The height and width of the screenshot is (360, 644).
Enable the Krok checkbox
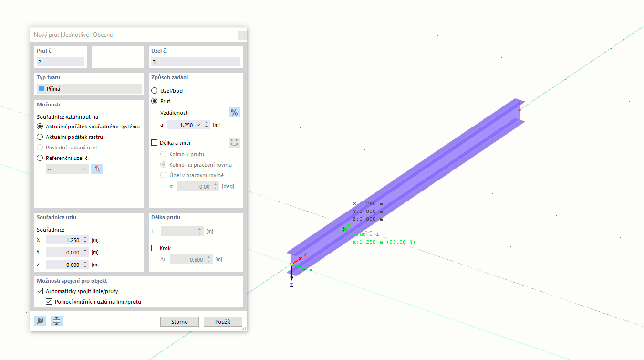(x=154, y=248)
